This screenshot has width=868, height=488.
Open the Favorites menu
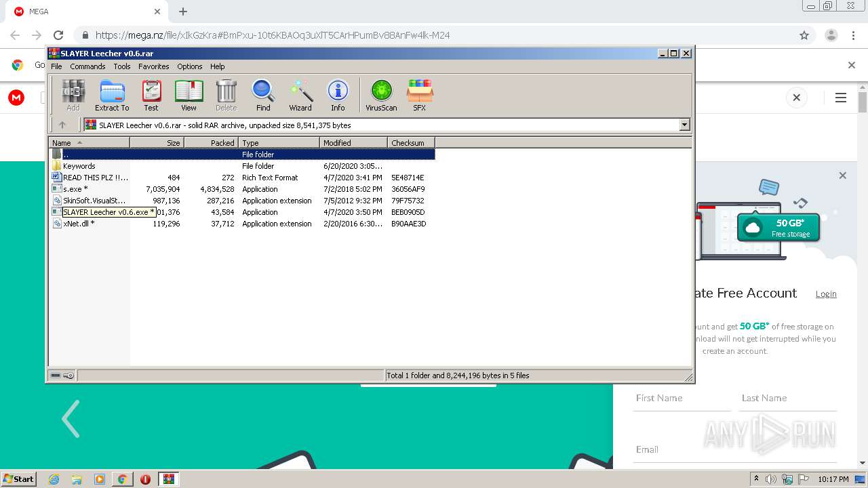[154, 66]
